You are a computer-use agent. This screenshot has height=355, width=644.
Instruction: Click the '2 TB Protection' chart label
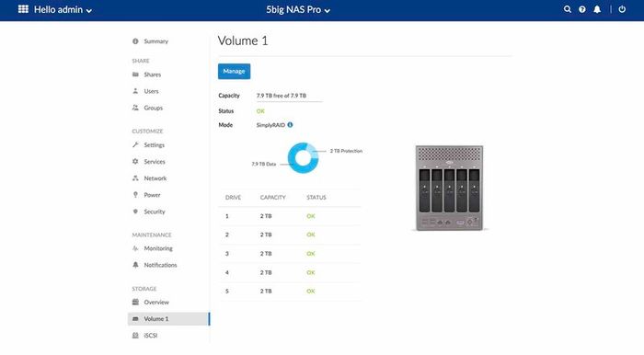[346, 151]
